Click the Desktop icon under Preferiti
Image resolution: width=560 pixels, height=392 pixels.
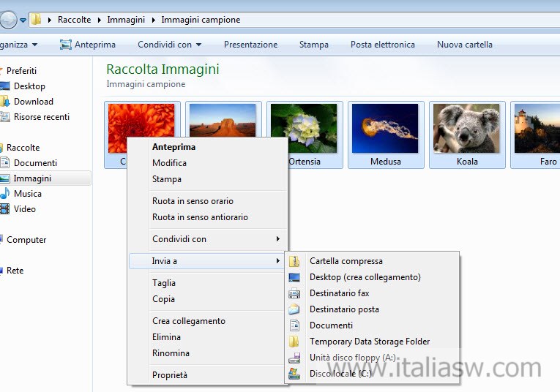pos(4,86)
